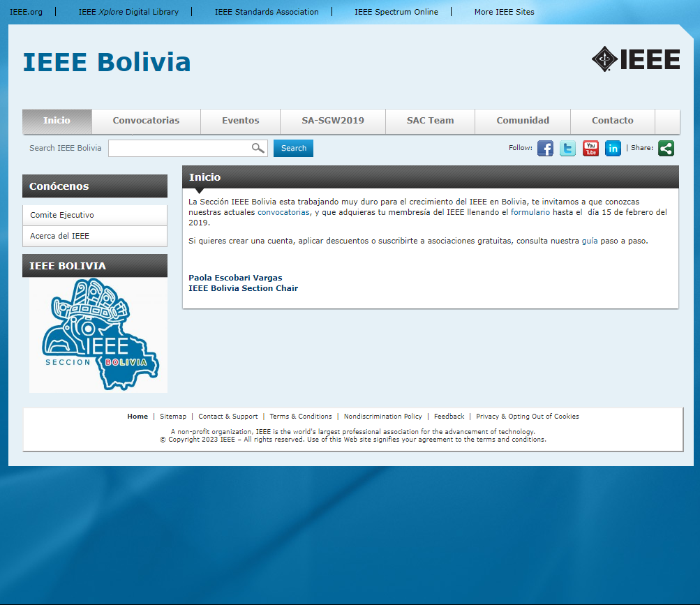Image resolution: width=700 pixels, height=605 pixels.
Task: Open the Nondiscrimination Policy footer link
Action: 382,416
